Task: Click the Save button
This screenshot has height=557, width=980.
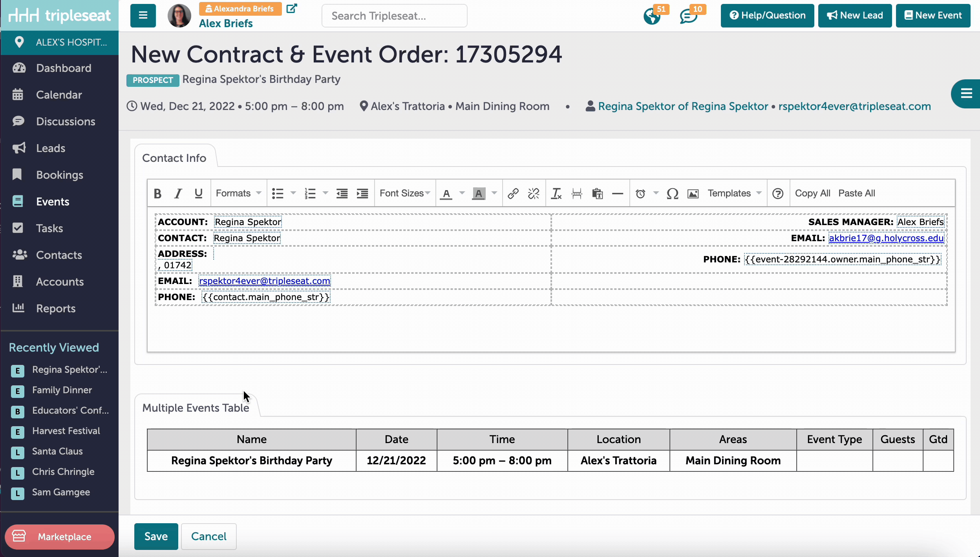Action: 156,536
